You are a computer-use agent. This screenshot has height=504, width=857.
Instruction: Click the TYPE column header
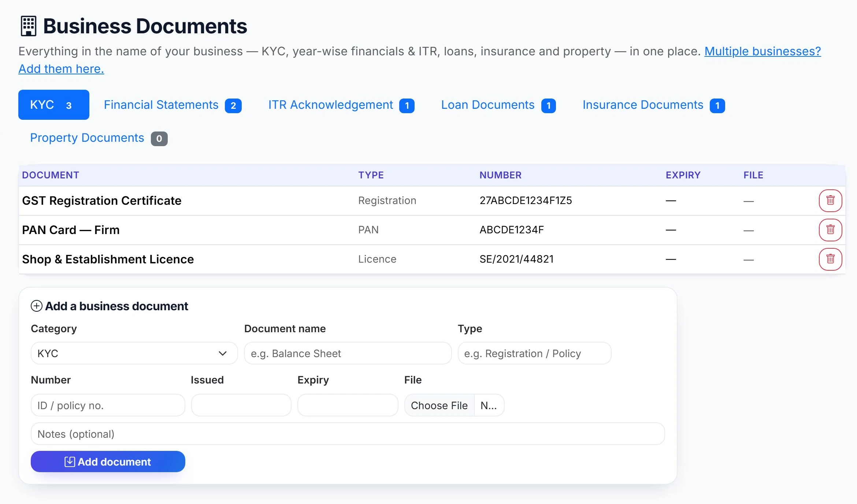click(371, 175)
